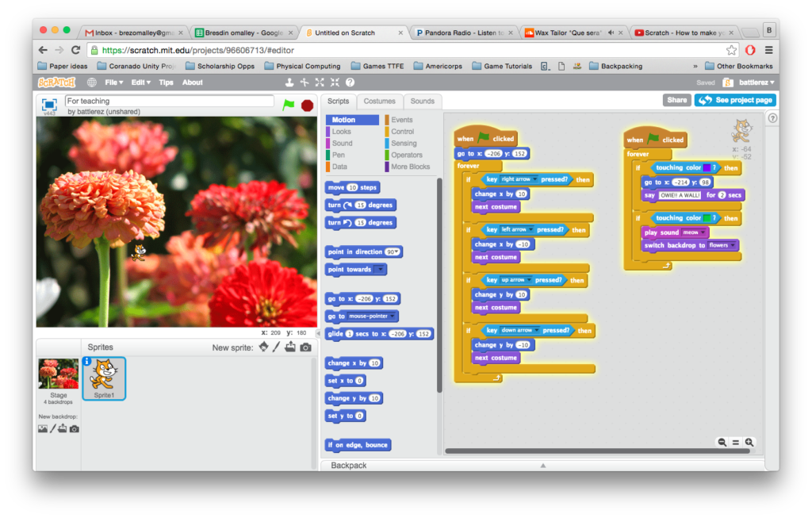
Task: Reload the browser page
Action: [75, 50]
